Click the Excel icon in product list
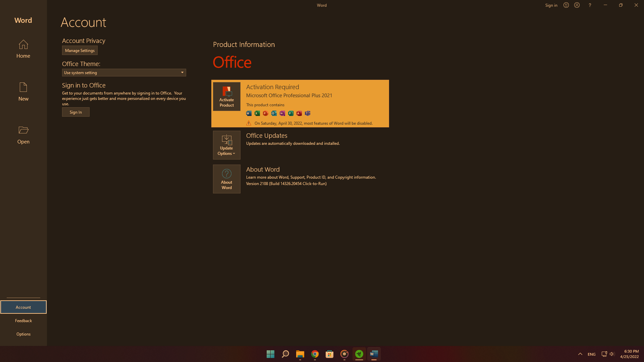This screenshot has width=644, height=362. click(x=257, y=113)
